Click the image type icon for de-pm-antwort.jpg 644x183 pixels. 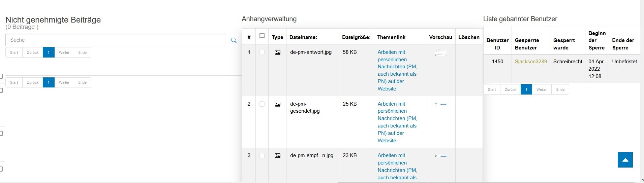277,52
